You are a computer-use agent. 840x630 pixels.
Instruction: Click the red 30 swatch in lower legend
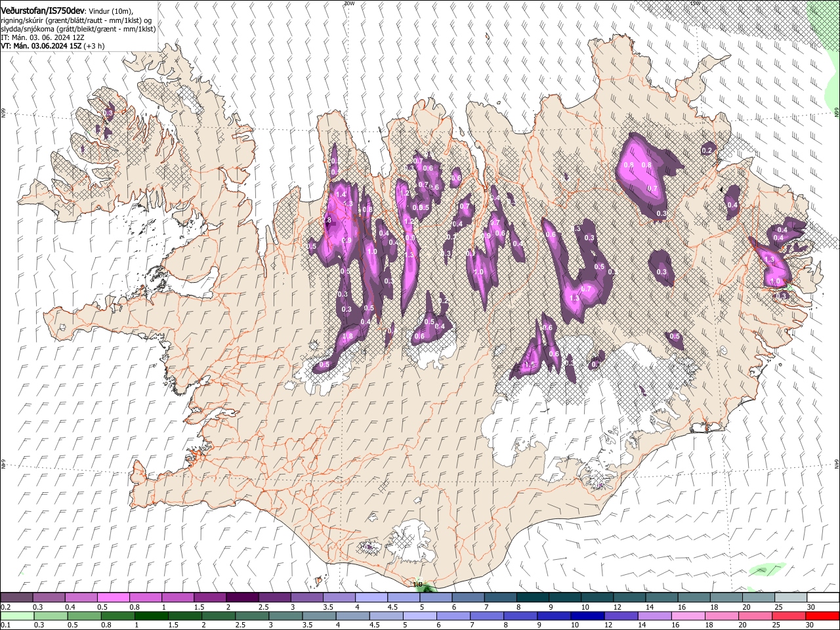coord(822,616)
